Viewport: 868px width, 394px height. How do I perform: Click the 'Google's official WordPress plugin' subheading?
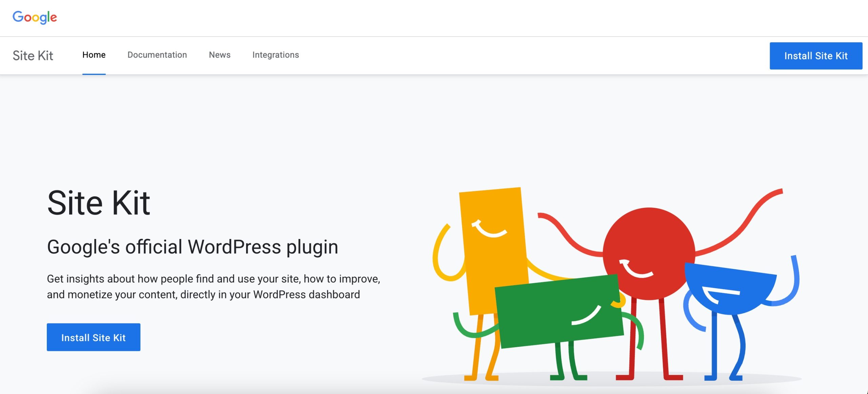tap(193, 247)
